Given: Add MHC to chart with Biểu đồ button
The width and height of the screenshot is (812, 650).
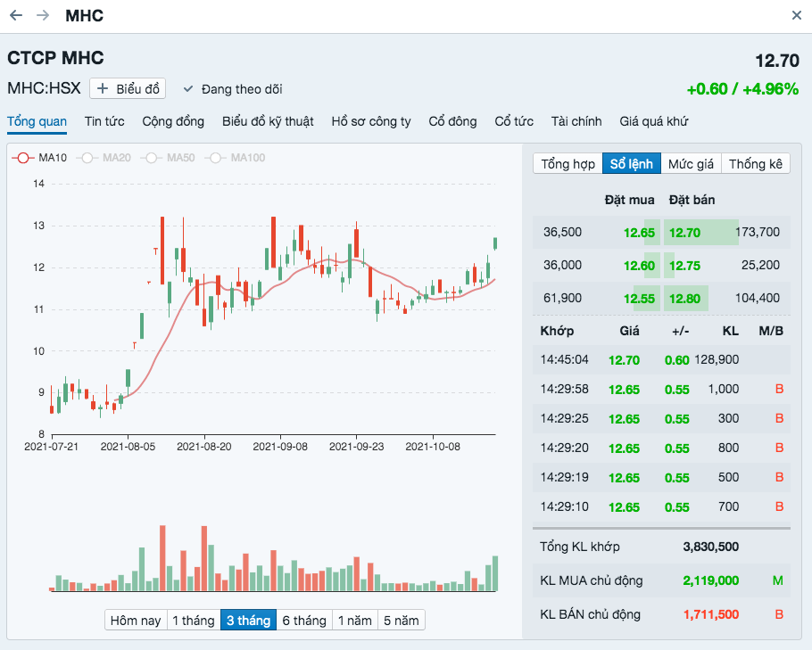Looking at the screenshot, I should (x=128, y=88).
